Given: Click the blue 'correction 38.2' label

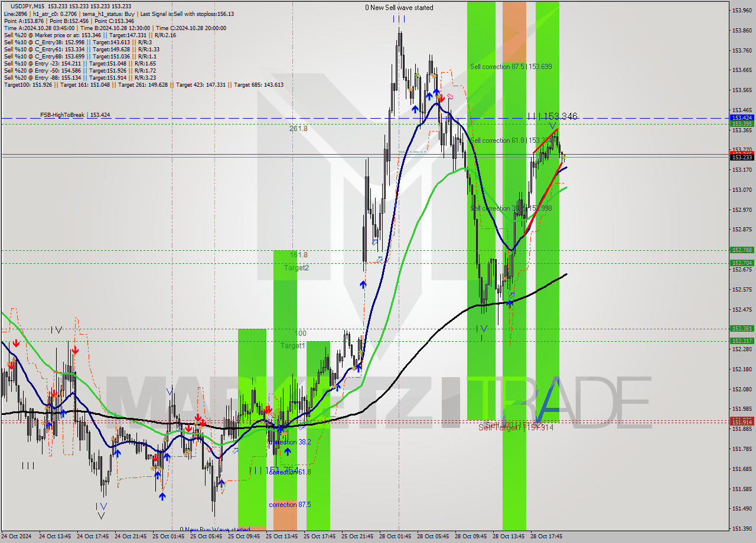Looking at the screenshot, I should (289, 442).
